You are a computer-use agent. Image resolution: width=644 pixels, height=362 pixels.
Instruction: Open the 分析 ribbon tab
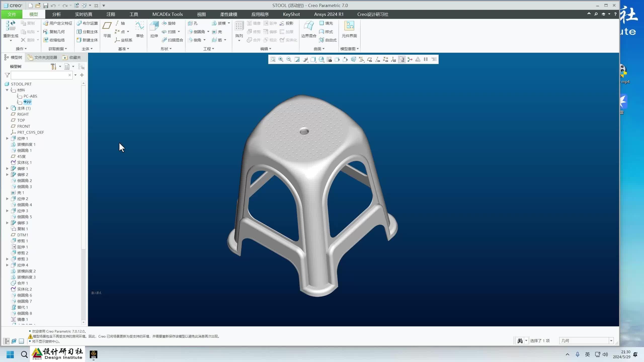point(56,14)
